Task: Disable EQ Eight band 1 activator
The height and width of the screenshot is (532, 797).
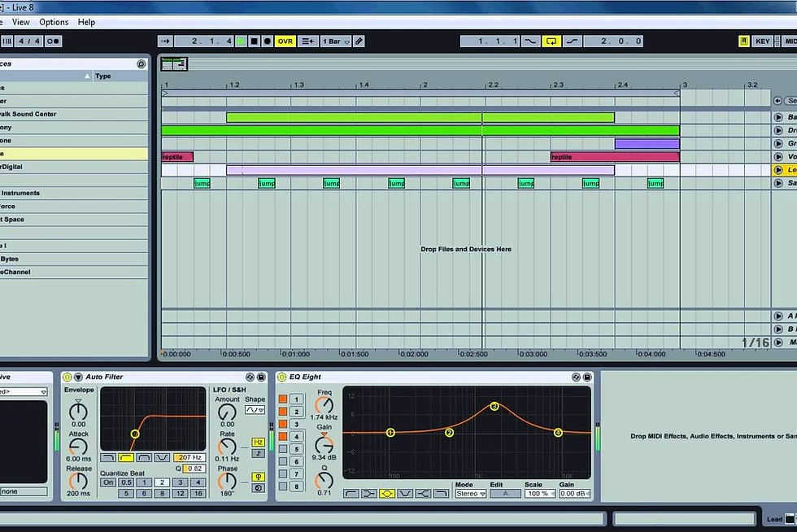Action: click(x=283, y=399)
